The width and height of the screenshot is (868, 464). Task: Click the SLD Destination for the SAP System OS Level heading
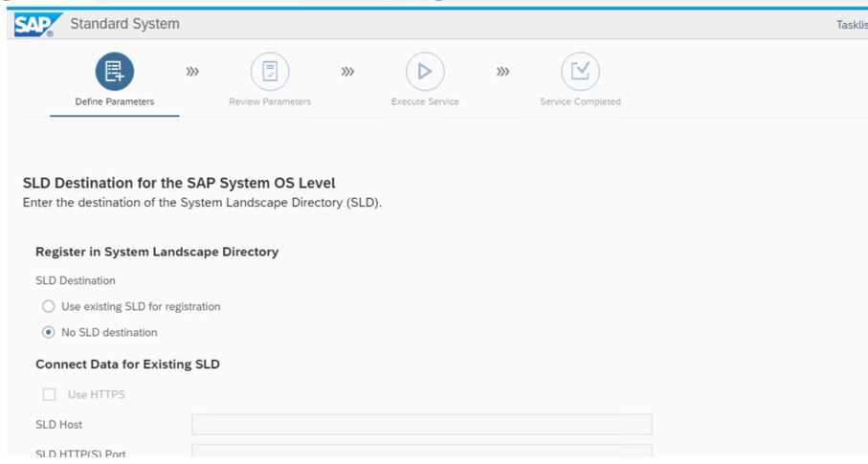(x=179, y=183)
